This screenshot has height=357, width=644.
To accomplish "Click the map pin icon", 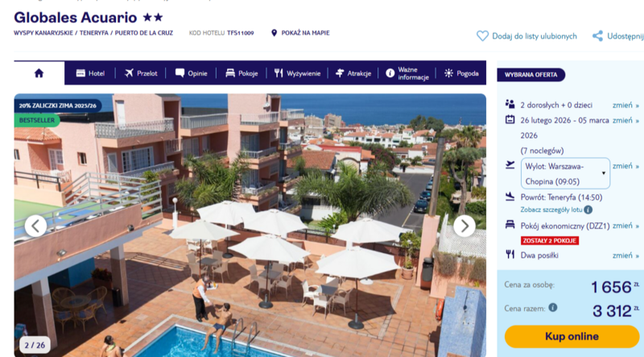I will [x=275, y=33].
